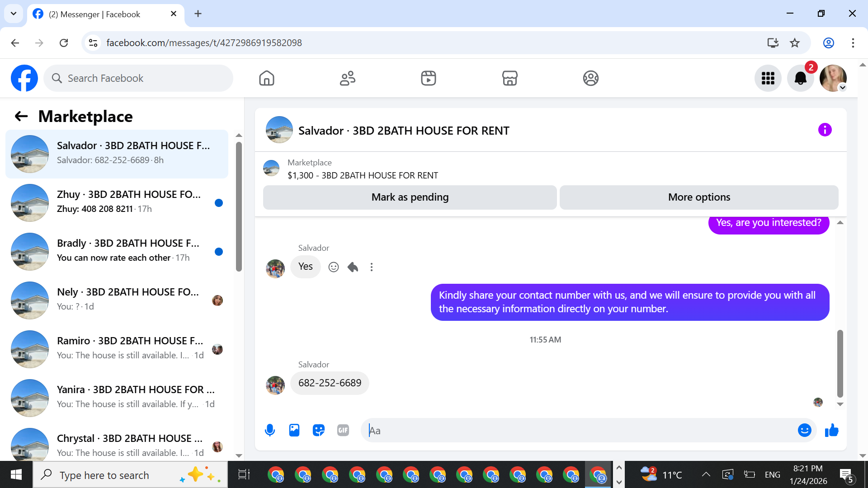Open the emoji picker in message box

tap(804, 430)
